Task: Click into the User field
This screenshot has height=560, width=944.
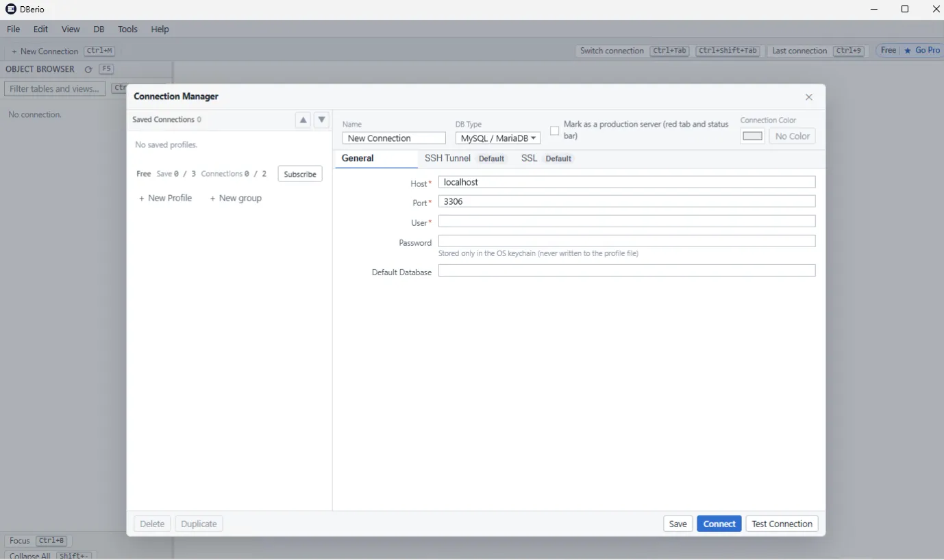Action: coord(627,221)
